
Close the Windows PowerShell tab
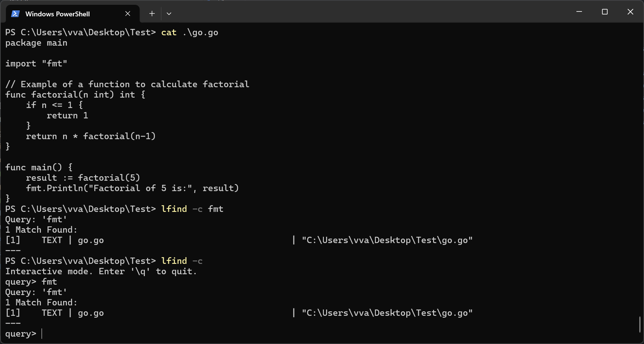pos(128,14)
